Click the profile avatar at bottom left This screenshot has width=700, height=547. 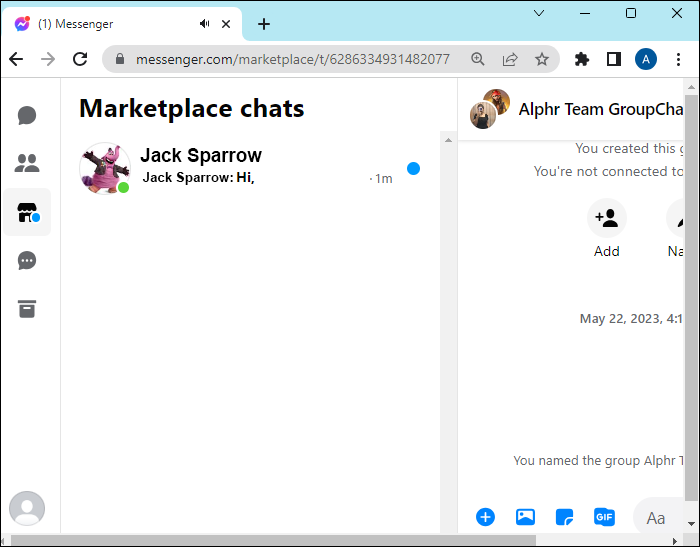tap(27, 509)
